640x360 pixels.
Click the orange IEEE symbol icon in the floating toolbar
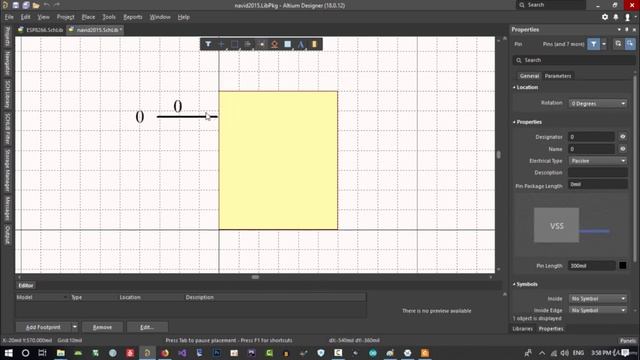coord(275,44)
